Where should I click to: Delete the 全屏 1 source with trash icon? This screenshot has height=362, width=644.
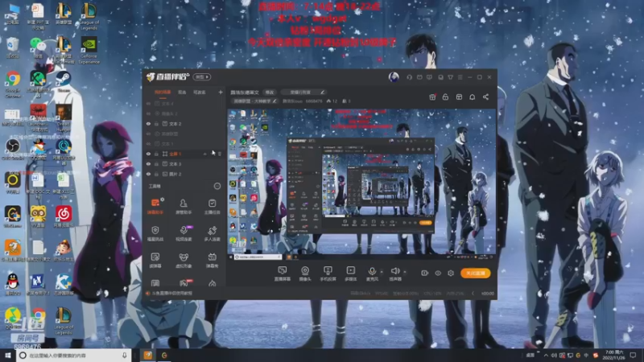(219, 154)
